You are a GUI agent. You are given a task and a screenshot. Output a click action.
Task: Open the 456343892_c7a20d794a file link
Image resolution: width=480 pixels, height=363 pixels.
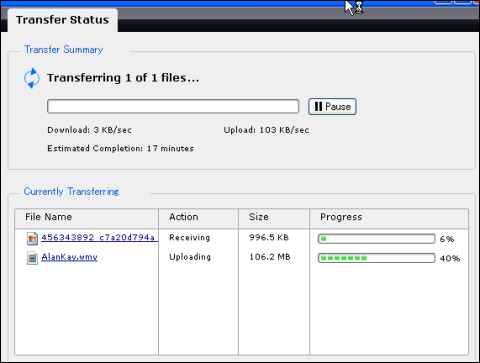pos(99,237)
